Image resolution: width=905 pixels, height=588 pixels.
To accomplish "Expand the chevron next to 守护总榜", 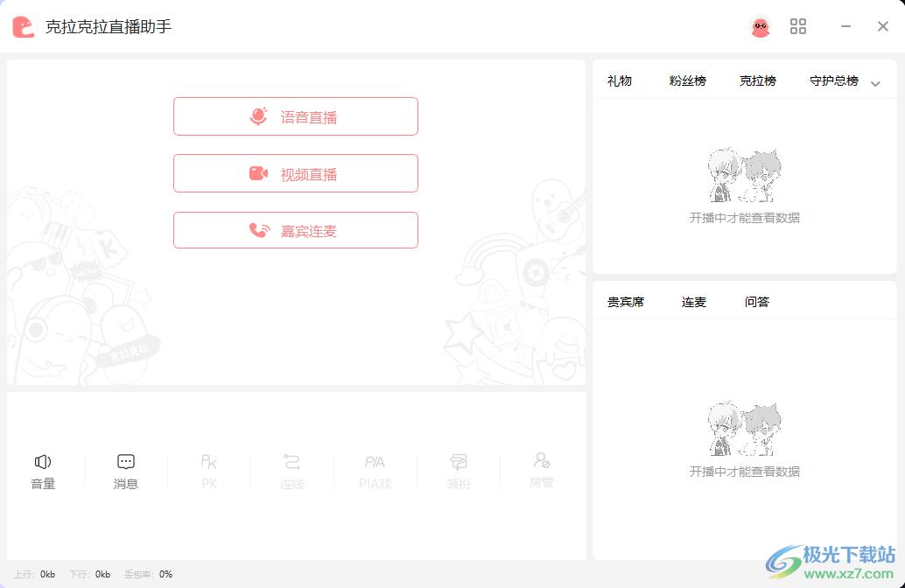I will 875,81.
